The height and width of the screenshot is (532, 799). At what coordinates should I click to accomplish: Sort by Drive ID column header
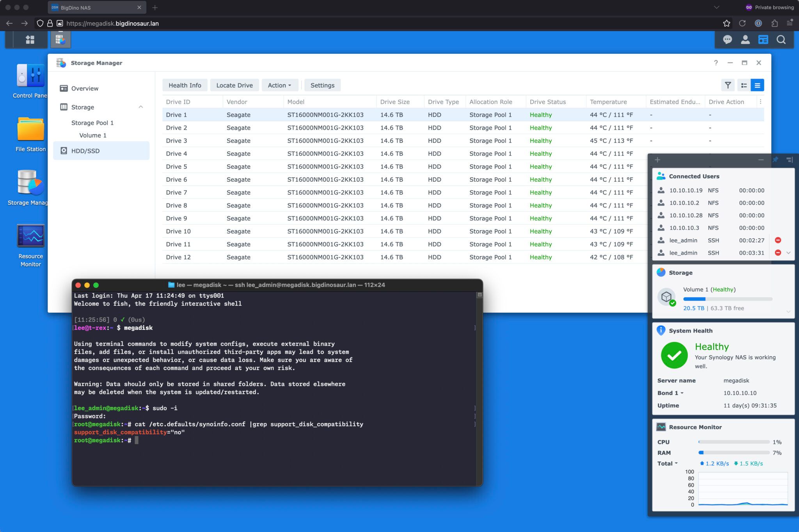tap(192, 101)
